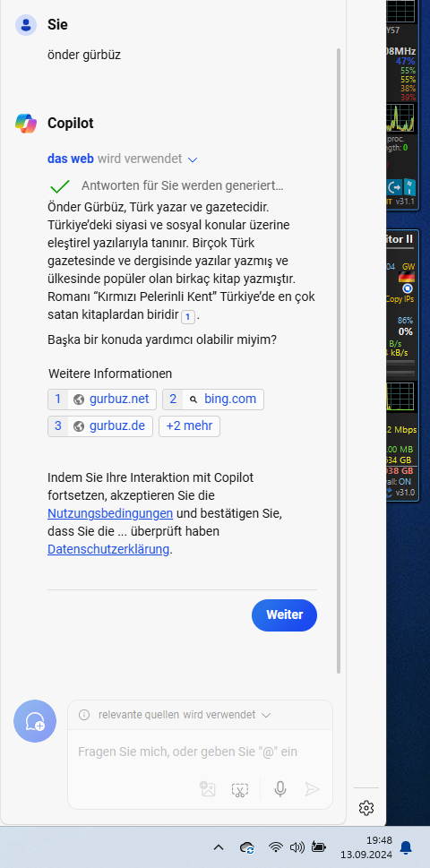Click the network traffic graph in gadget
430x868 pixels.
400,395
